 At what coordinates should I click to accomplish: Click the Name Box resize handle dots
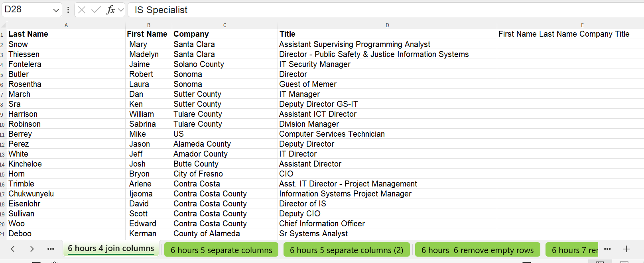pos(68,10)
